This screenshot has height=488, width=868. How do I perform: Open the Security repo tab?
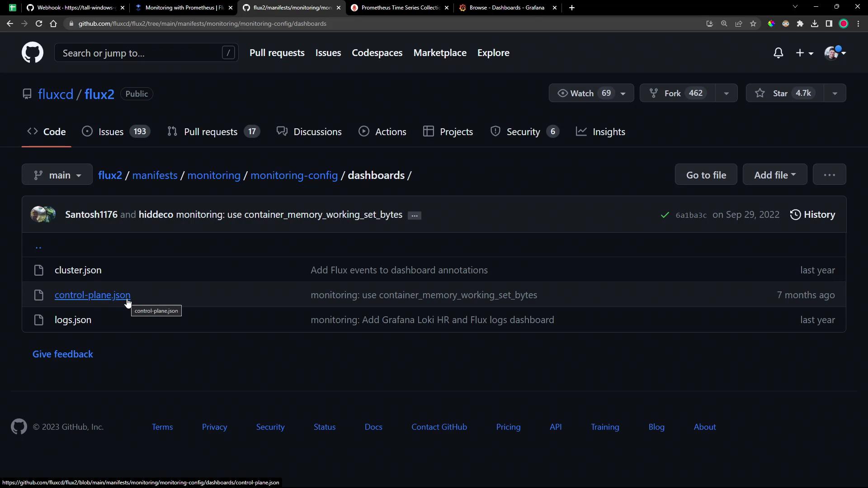(x=525, y=132)
